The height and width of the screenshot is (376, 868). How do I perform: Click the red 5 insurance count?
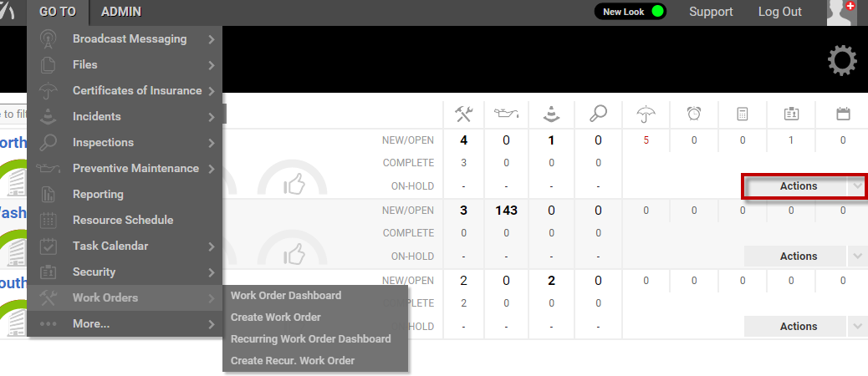coord(646,140)
